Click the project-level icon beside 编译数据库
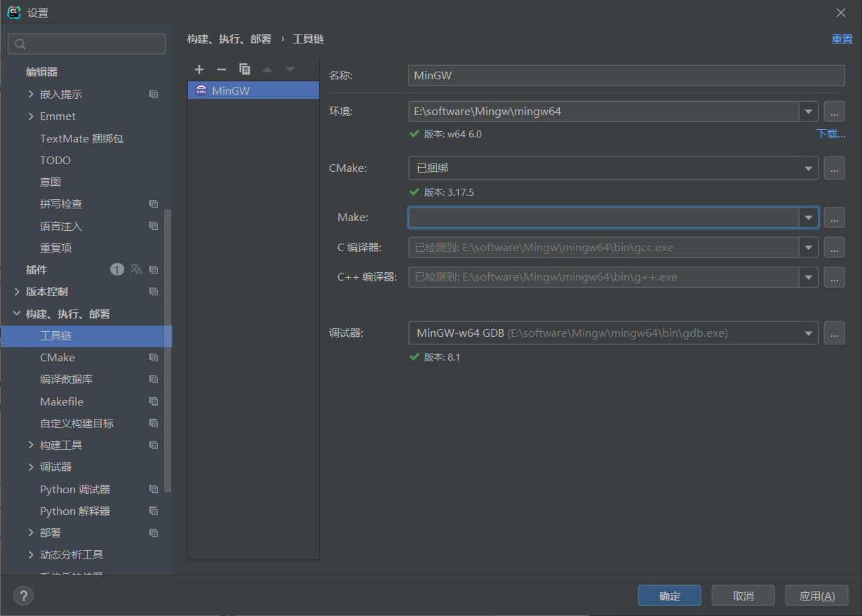The width and height of the screenshot is (862, 616). [x=154, y=380]
